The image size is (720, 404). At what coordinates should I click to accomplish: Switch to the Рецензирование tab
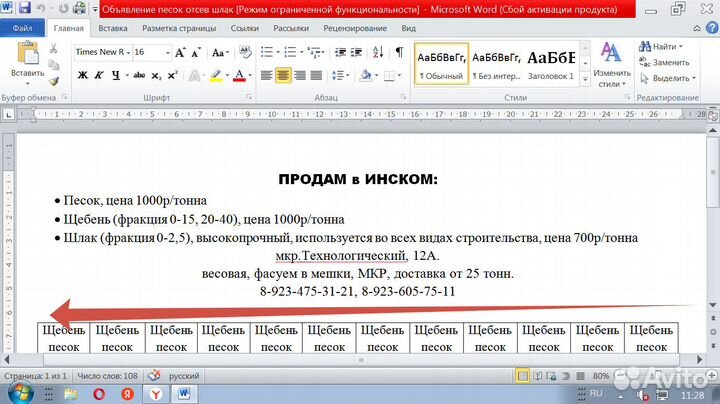(x=354, y=28)
